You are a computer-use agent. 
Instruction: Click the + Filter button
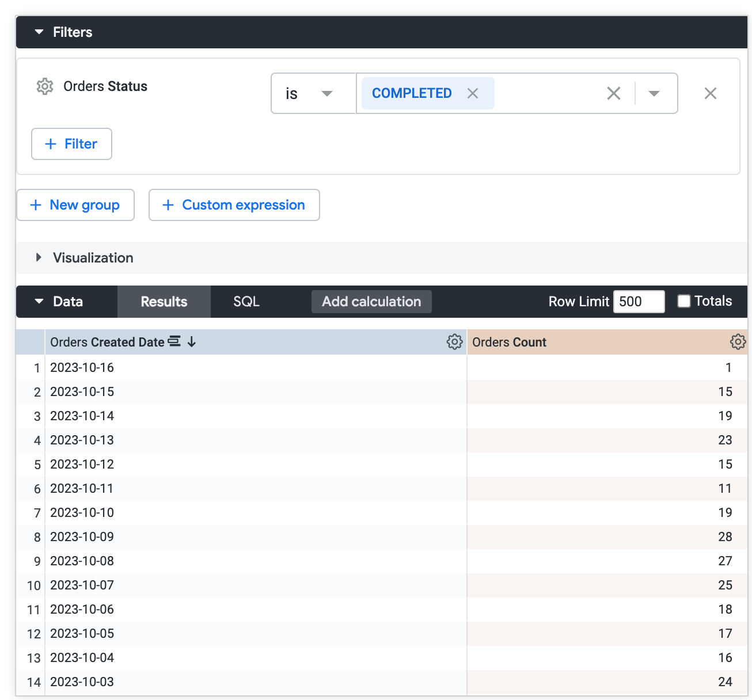pyautogui.click(x=71, y=144)
